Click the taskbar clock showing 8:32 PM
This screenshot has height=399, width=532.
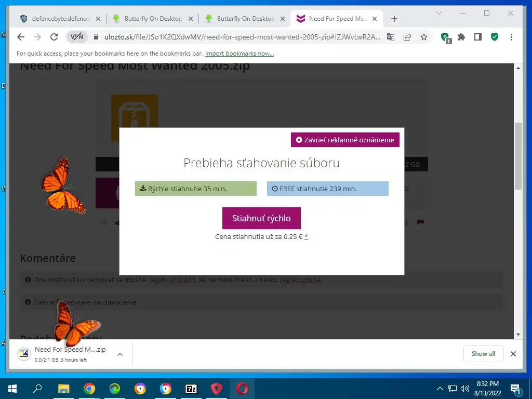pyautogui.click(x=487, y=389)
